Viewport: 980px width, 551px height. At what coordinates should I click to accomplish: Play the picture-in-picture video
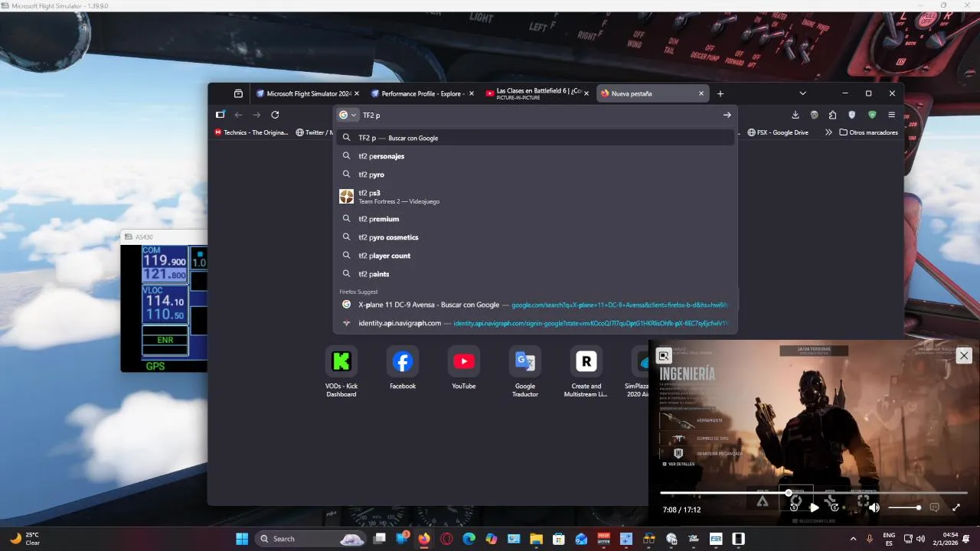tap(814, 507)
